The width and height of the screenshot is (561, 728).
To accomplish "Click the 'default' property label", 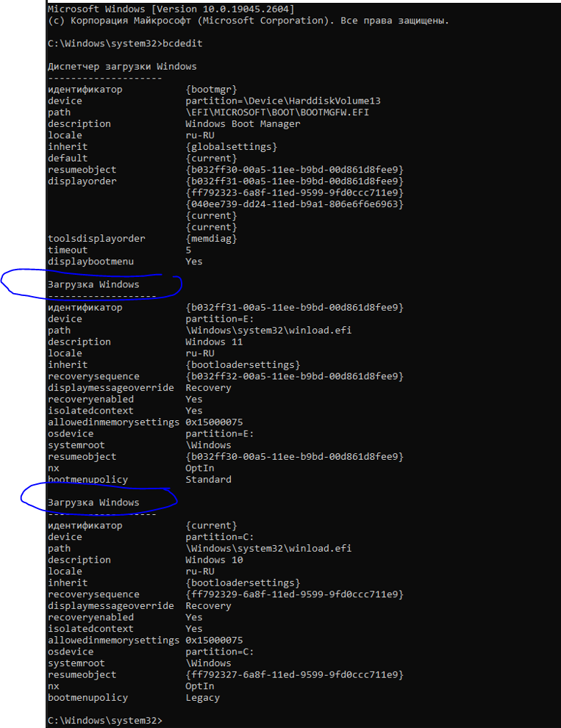I will 68,159.
